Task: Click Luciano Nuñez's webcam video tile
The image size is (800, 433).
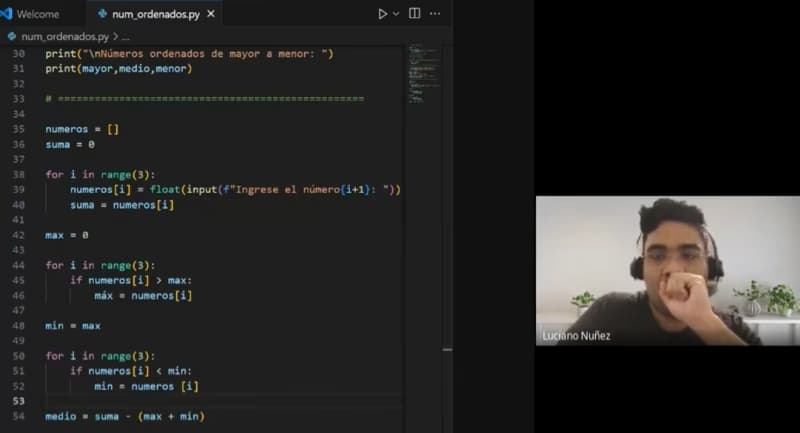Action: tap(668, 271)
